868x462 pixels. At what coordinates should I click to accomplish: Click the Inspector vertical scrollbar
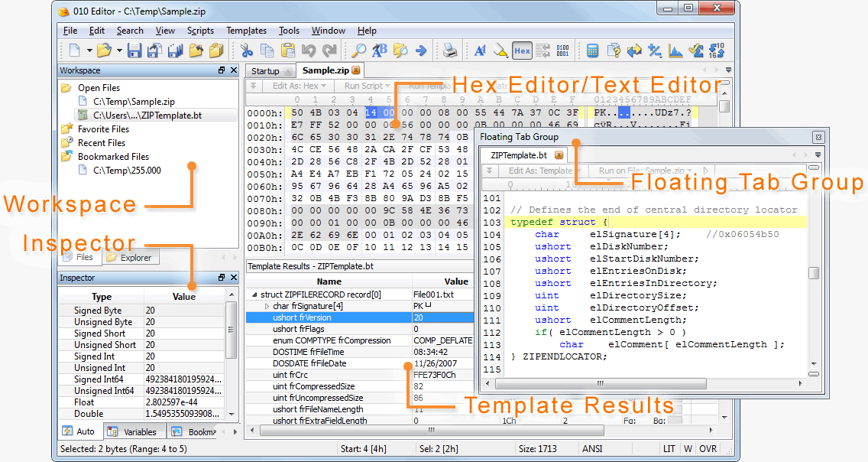pyautogui.click(x=232, y=355)
